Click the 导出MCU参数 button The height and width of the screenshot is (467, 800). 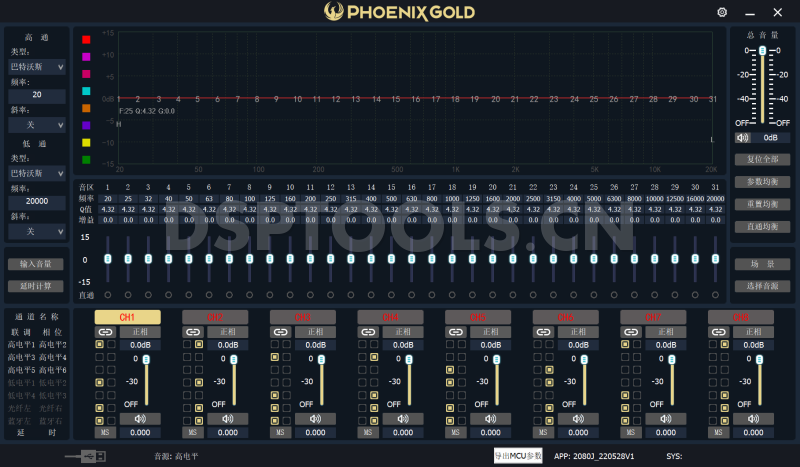tap(518, 456)
